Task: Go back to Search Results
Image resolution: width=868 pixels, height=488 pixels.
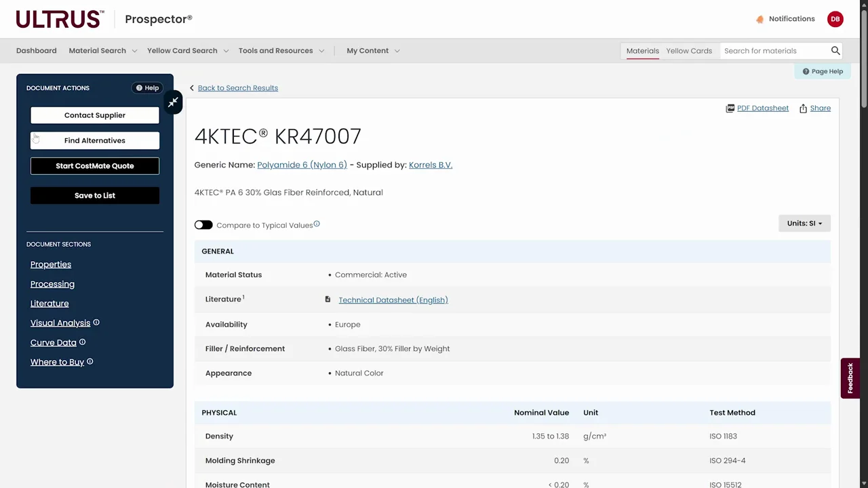Action: [238, 88]
